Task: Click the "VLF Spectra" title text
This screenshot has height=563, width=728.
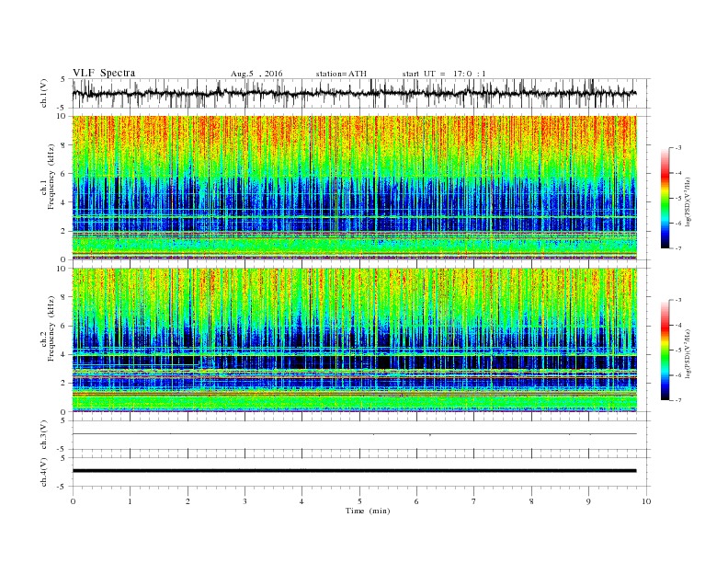Action: (104, 73)
